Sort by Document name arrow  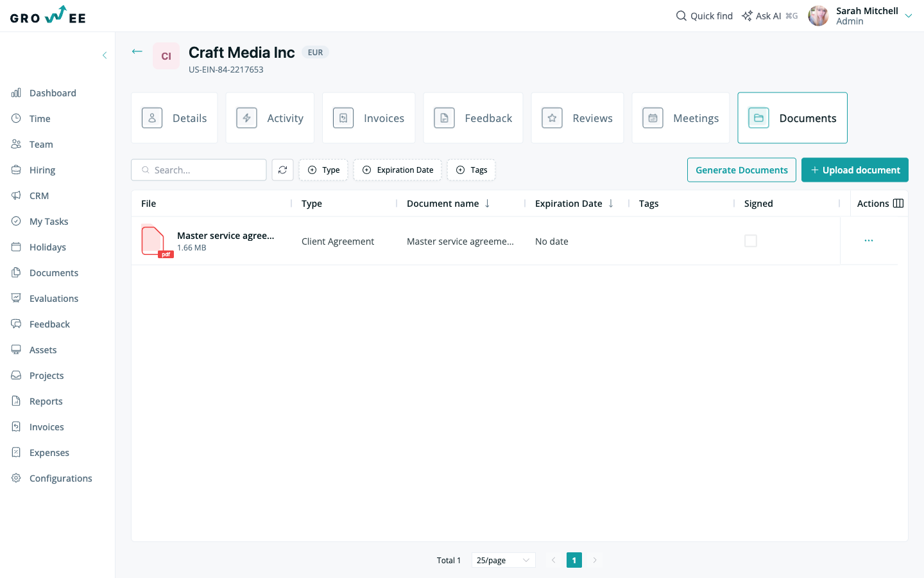tap(488, 204)
